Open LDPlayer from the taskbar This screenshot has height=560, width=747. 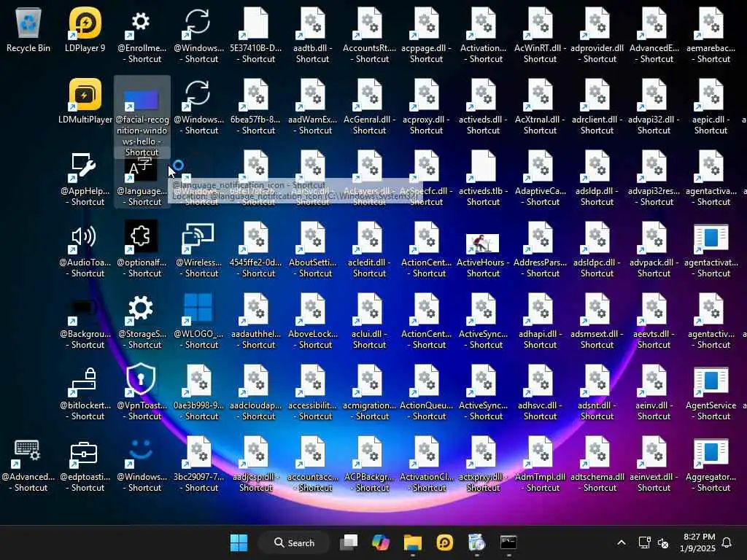[x=444, y=542]
